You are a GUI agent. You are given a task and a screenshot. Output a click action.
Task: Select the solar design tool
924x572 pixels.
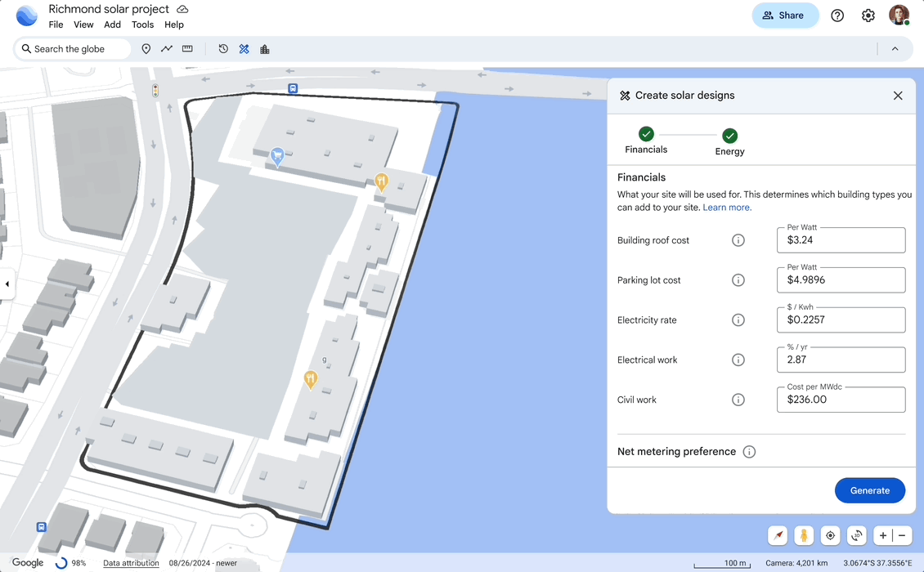pyautogui.click(x=244, y=49)
